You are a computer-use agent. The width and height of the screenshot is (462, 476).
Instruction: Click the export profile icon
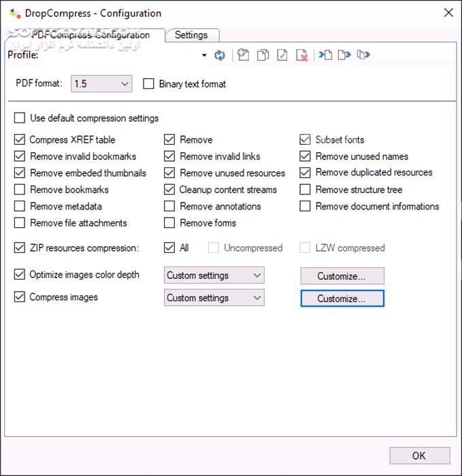click(344, 56)
